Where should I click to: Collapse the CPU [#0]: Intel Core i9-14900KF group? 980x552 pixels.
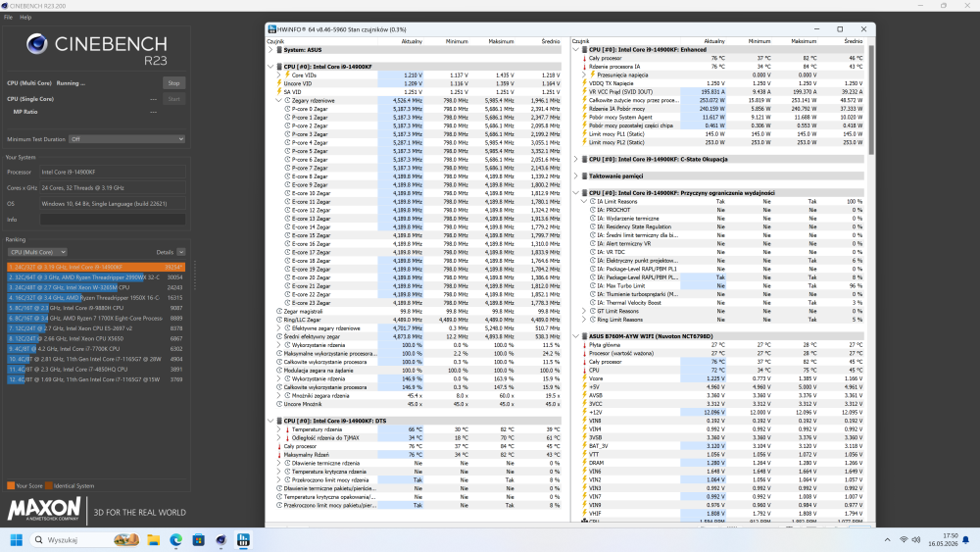(270, 67)
